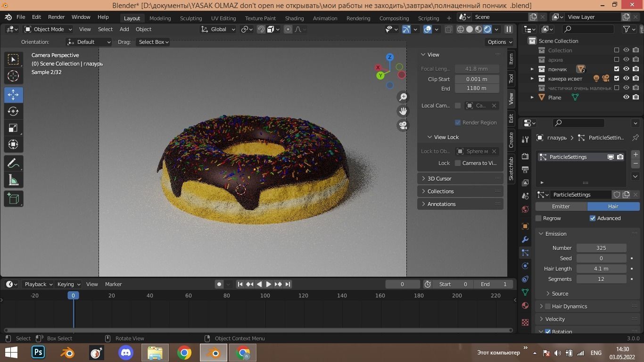Adjust the Hair Length value

pyautogui.click(x=601, y=269)
